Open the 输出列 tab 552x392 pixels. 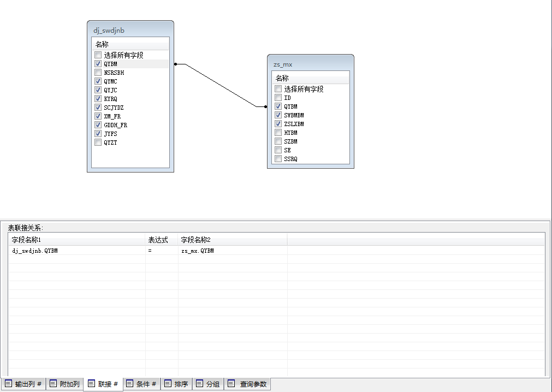click(x=23, y=384)
